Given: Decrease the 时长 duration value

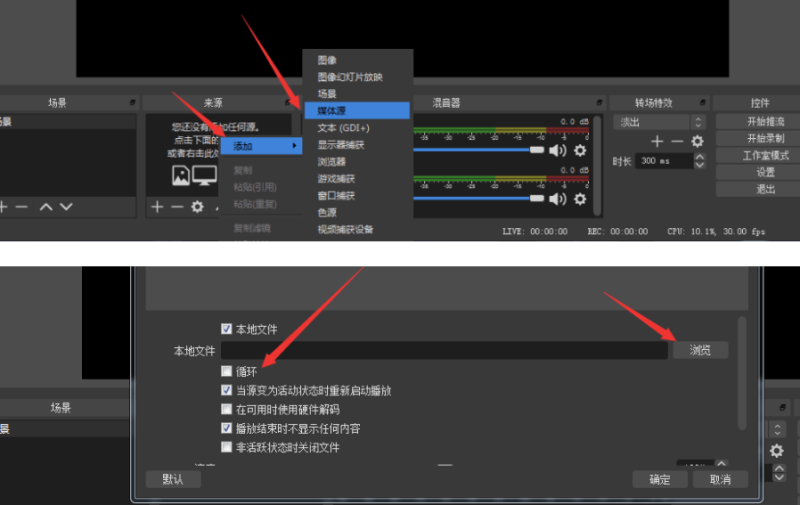Looking at the screenshot, I should pos(700,165).
